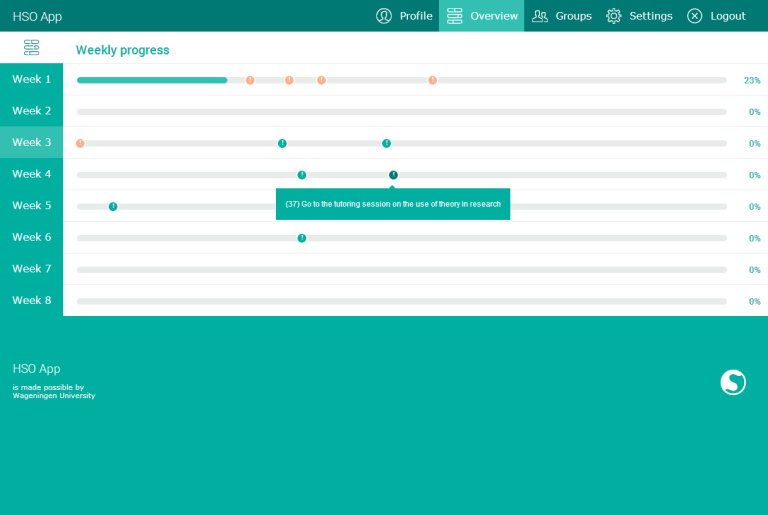The width and height of the screenshot is (768, 515).
Task: Click last orange marker on Week 1 bar
Action: pos(432,80)
